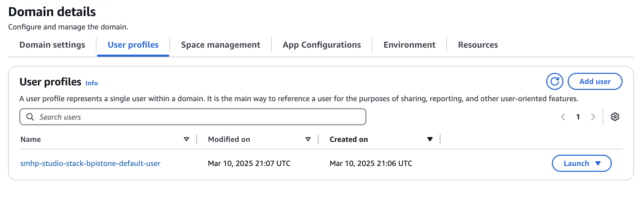Open smhp-studio-stack-bpistone-default-user profile link
Screen dimensions: 644x212
click(x=90, y=163)
